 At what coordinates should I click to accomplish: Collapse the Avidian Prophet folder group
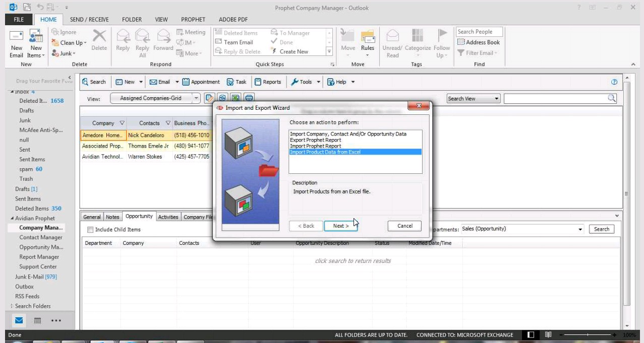point(12,219)
